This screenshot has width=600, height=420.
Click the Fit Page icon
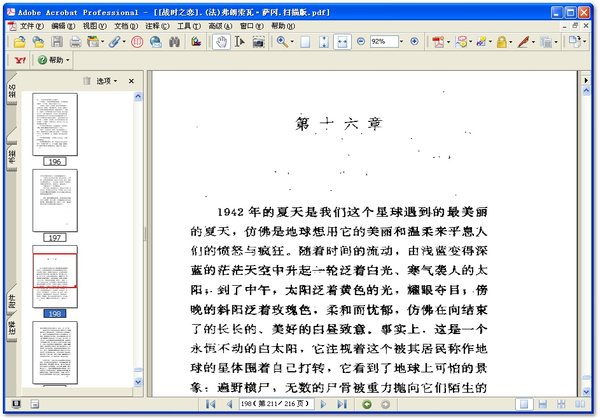324,42
